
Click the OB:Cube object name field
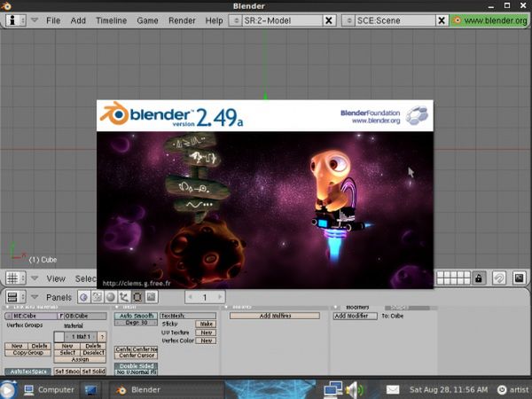(x=85, y=316)
